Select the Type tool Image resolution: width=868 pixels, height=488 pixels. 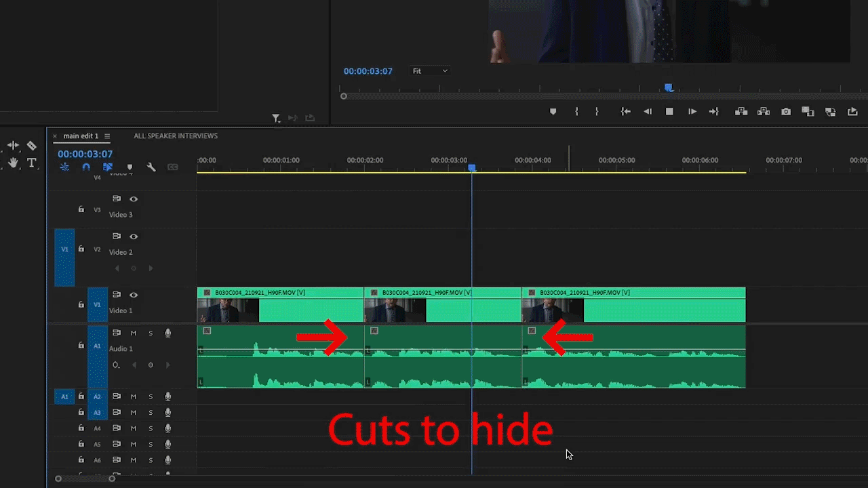click(31, 163)
